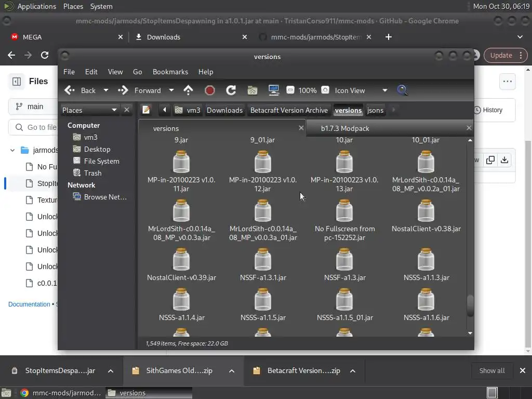Viewport: 532px width, 399px height.
Task: Click the vm3 breadcrumb button
Action: pyautogui.click(x=188, y=110)
